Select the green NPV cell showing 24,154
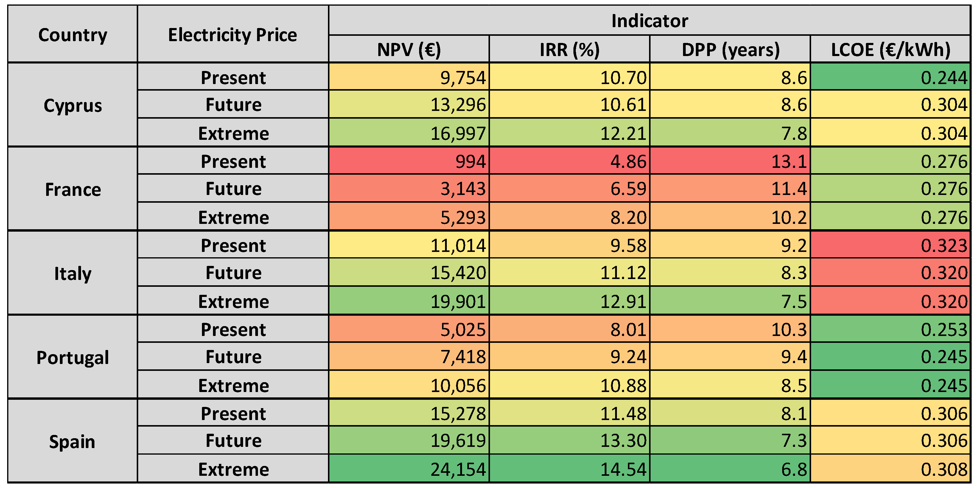This screenshot has height=488, width=980. pos(409,469)
